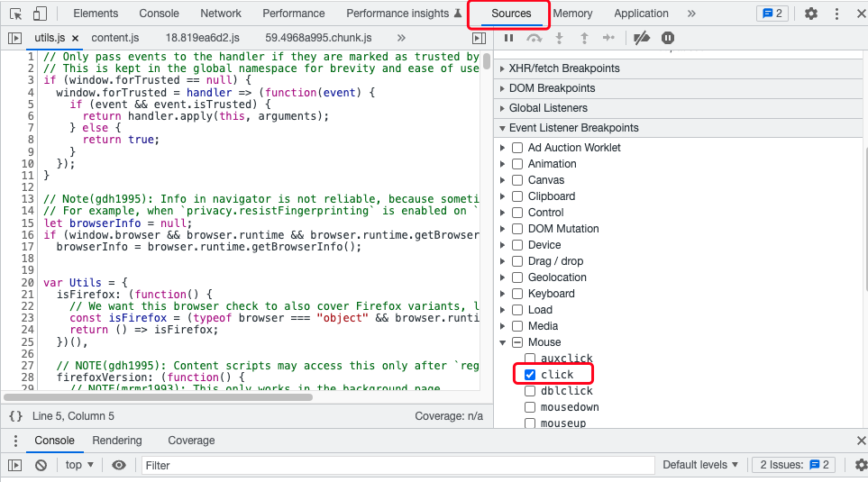Screen dimensions: 868x482
Task: Expand the Media event category
Action: pos(503,326)
